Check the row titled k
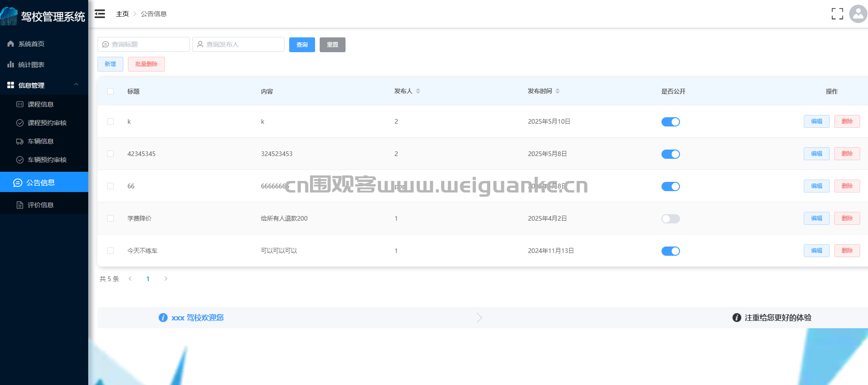Screen dimensions: 868x385 coord(110,121)
